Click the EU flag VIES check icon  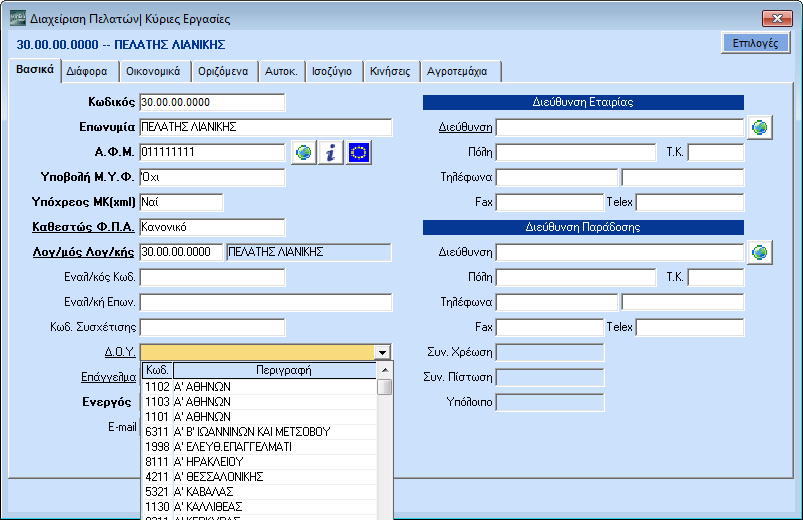(x=358, y=152)
